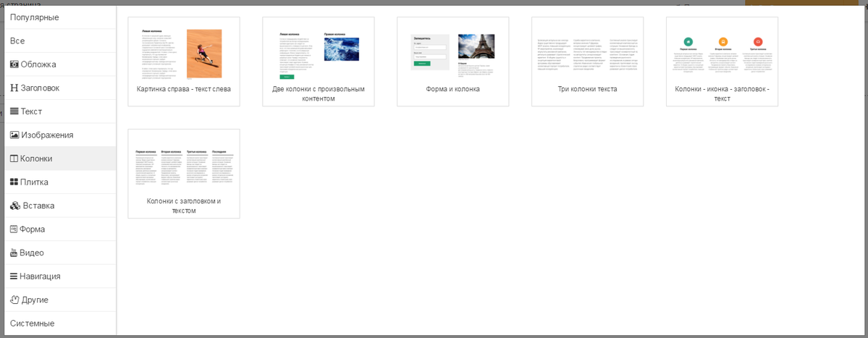Click the cubes icon next to Вставка

coord(15,206)
